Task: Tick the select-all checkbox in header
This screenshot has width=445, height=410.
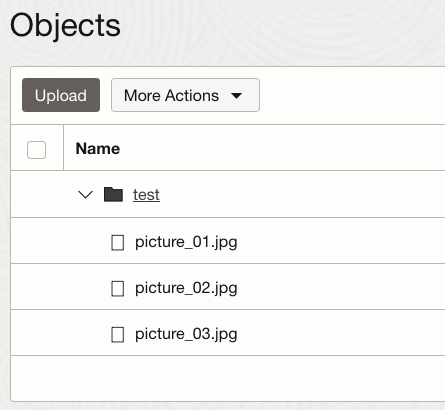Action: [x=36, y=150]
